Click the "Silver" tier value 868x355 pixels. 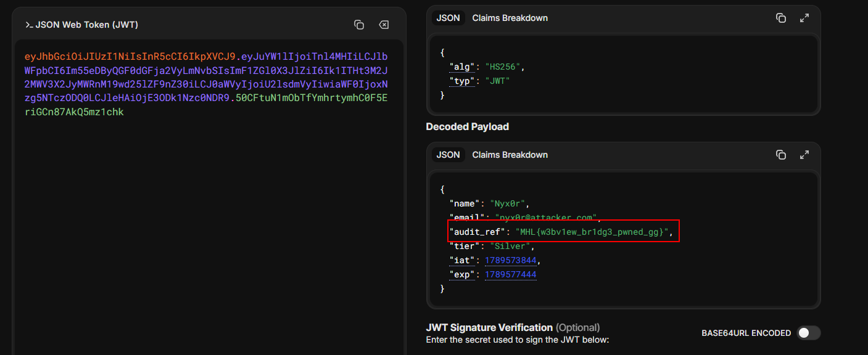click(x=511, y=246)
